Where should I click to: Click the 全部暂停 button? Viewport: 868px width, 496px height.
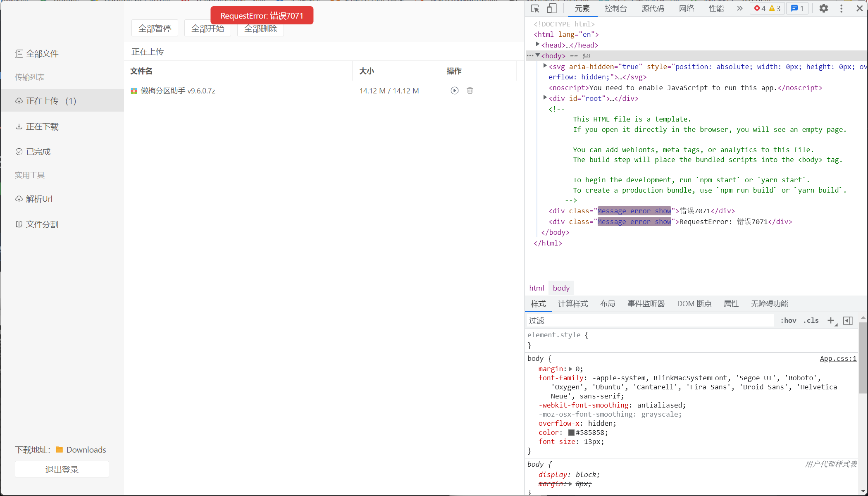(x=154, y=28)
